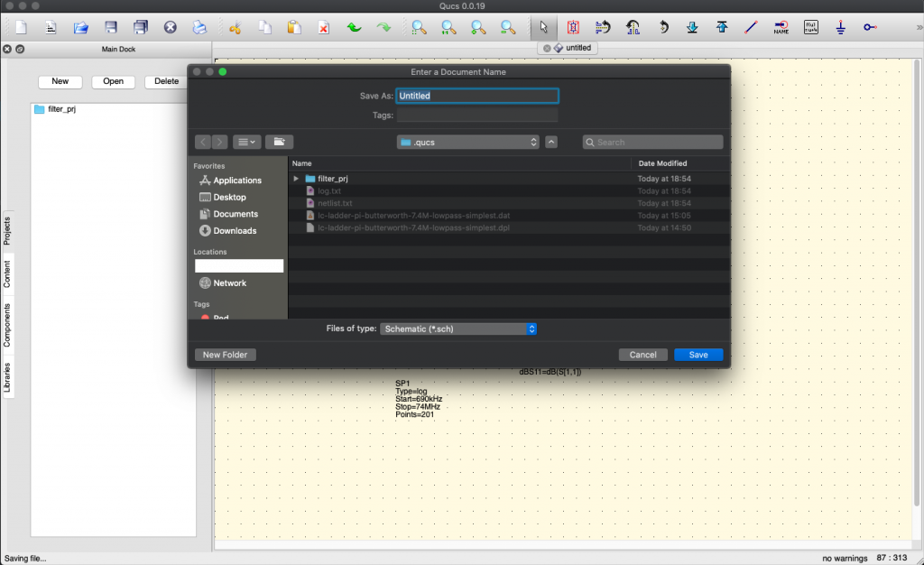Select Network under Locations
Viewport: 924px width, 565px height.
coord(223,283)
